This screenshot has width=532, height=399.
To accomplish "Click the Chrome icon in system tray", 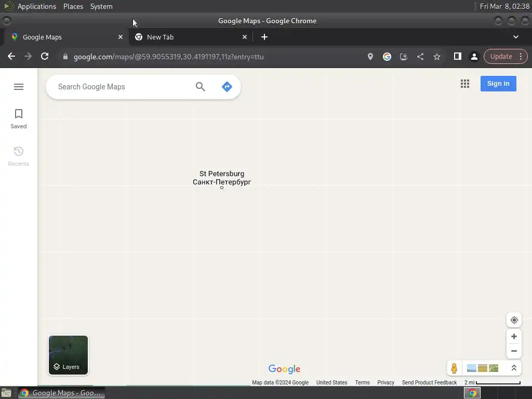I will pyautogui.click(x=472, y=393).
